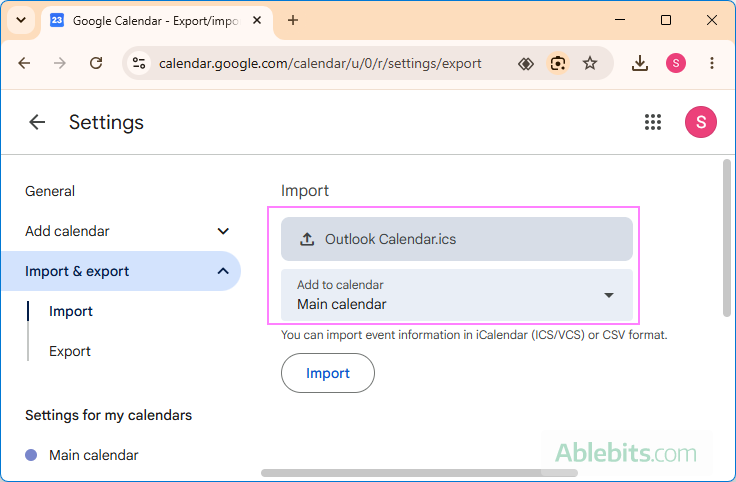Open Chrome profile avatar S

676,63
